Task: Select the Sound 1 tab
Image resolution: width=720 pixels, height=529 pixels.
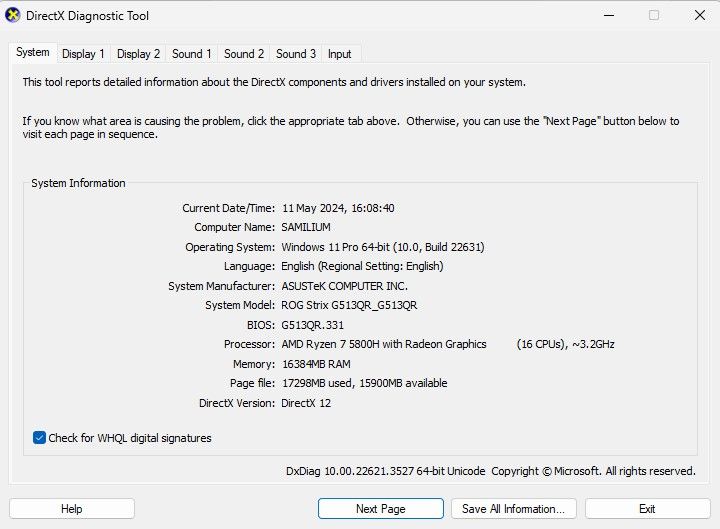Action: click(191, 54)
